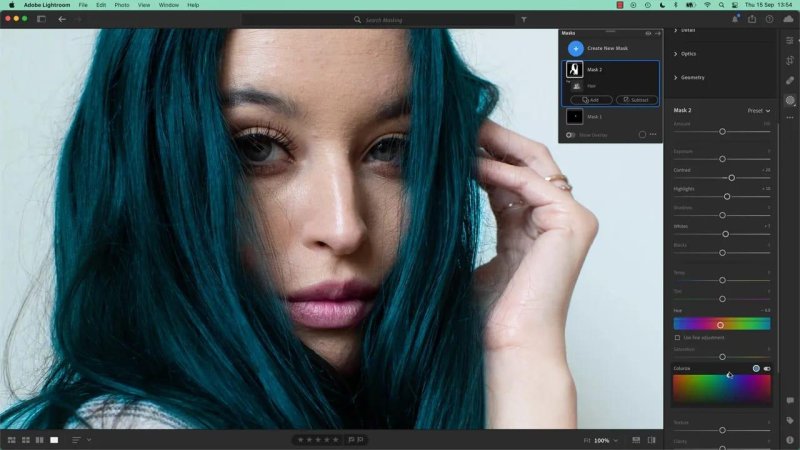
Task: Set five star rating
Action: pos(336,440)
